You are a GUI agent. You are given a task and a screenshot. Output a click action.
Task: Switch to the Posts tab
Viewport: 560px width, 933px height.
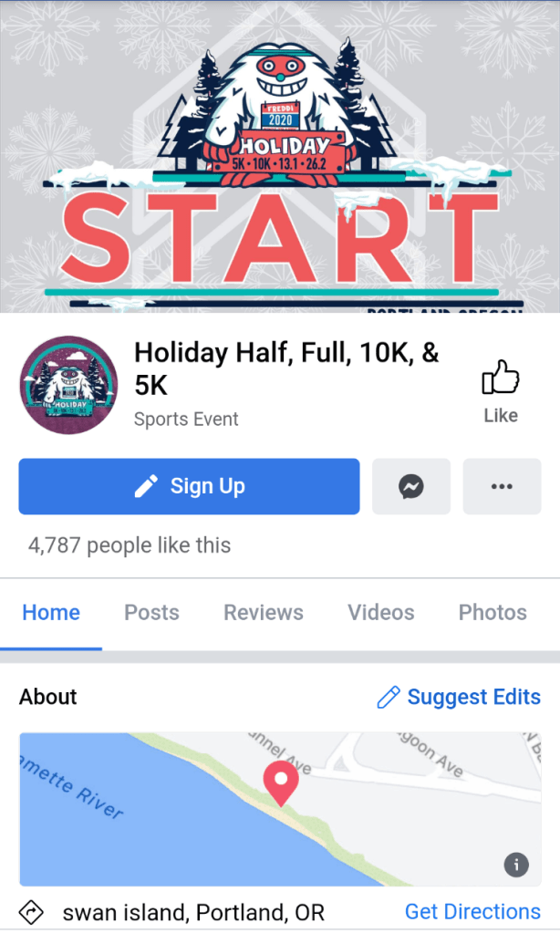pyautogui.click(x=151, y=612)
